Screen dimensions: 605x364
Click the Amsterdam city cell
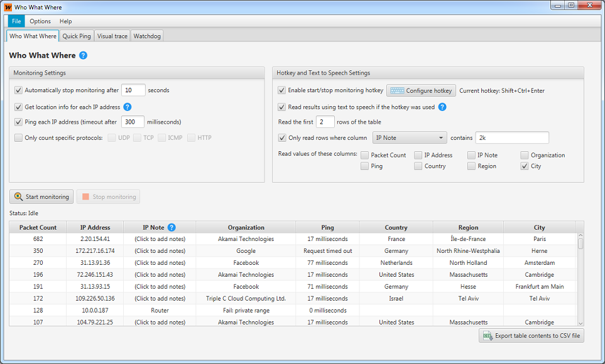[x=540, y=263]
